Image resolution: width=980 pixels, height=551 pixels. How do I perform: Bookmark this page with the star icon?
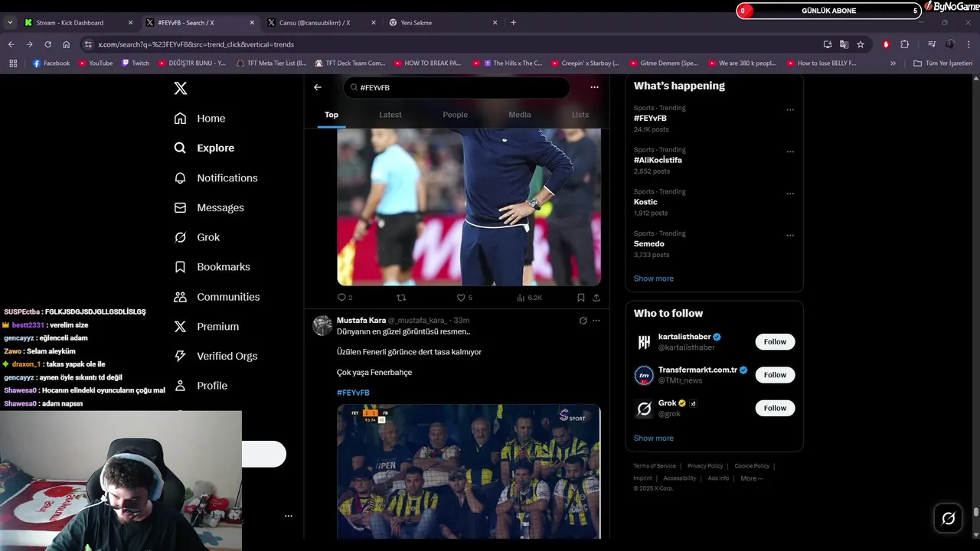click(861, 44)
